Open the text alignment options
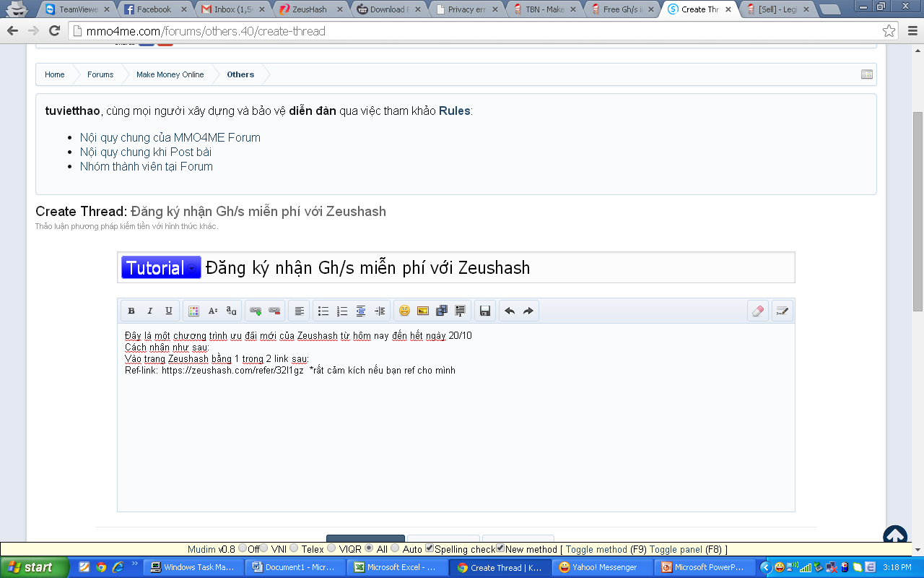The width and height of the screenshot is (924, 578). click(299, 311)
